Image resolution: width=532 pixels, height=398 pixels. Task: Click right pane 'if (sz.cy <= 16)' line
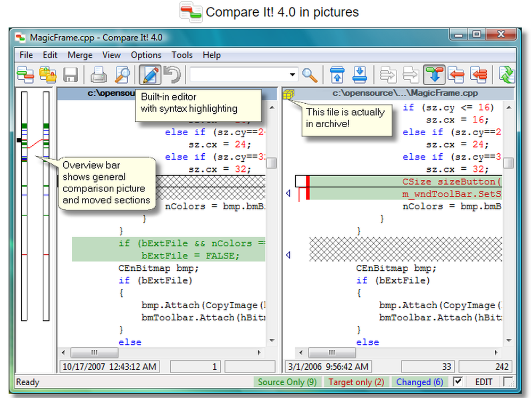(448, 107)
